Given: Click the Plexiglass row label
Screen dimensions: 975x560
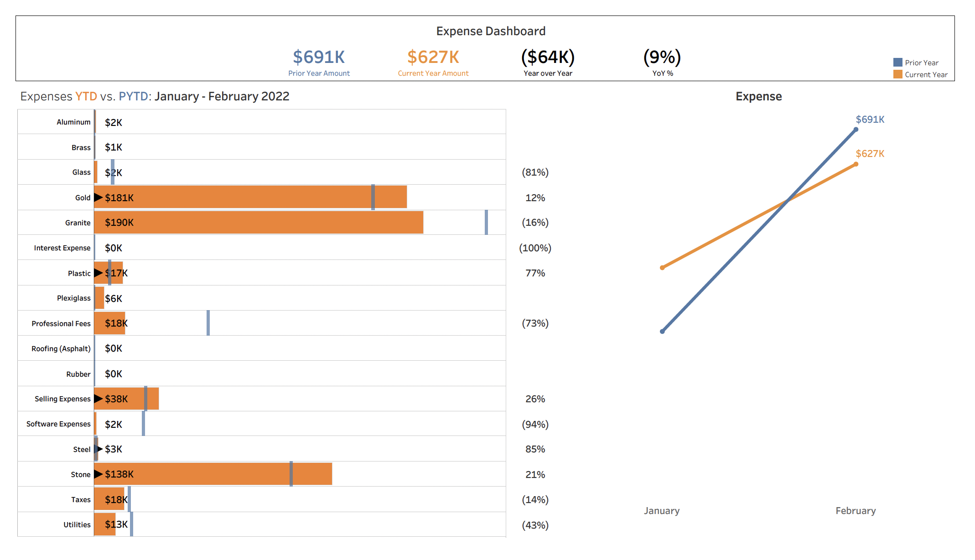Looking at the screenshot, I should [73, 298].
